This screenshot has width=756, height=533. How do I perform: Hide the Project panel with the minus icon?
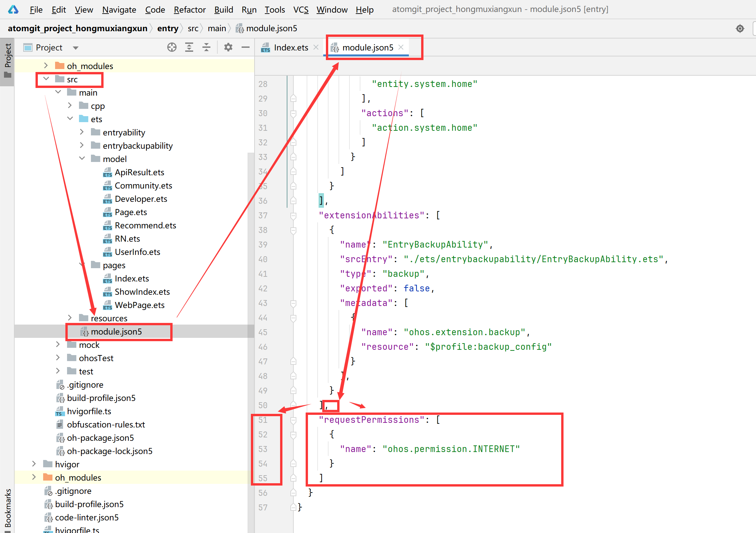pyautogui.click(x=246, y=47)
